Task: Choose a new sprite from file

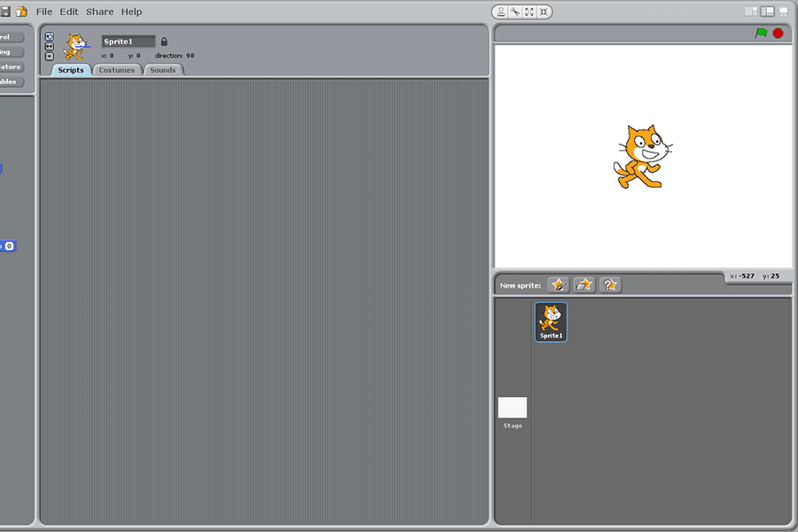Action: (583, 284)
